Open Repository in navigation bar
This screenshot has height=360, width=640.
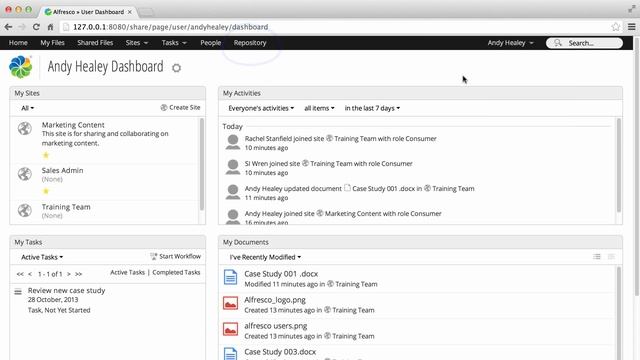[250, 42]
